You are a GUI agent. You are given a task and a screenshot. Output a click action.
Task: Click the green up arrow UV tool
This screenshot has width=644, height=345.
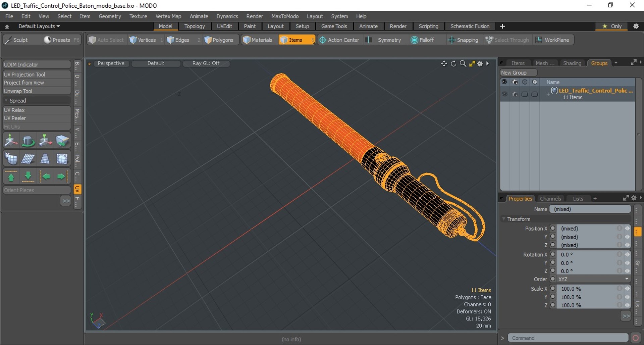(x=11, y=177)
